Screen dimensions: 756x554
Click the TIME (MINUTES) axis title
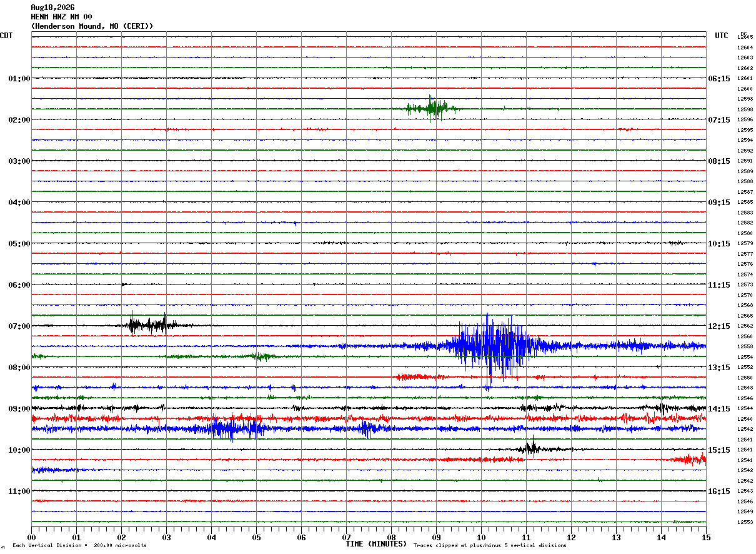click(376, 544)
